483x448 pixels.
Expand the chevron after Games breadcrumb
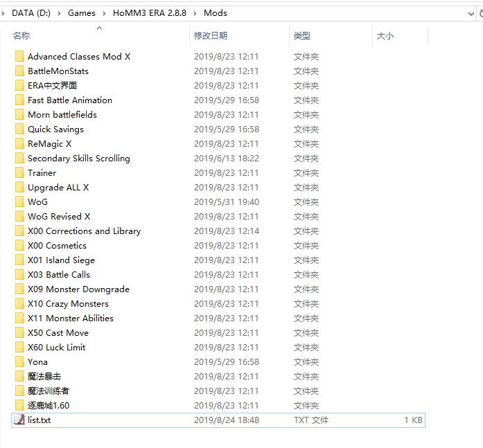coord(104,13)
